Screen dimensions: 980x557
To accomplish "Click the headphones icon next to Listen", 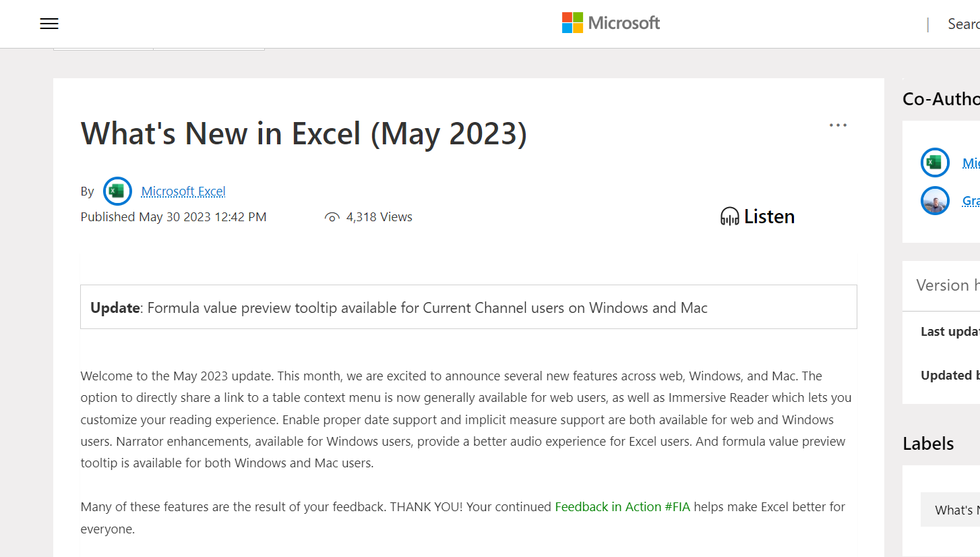I will (x=729, y=216).
